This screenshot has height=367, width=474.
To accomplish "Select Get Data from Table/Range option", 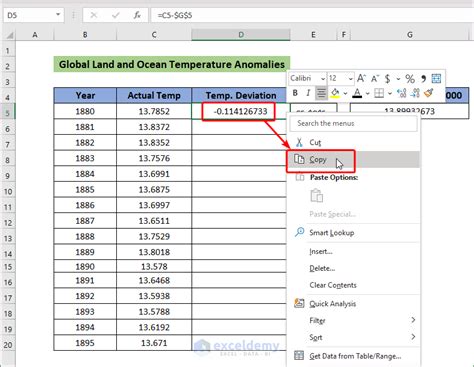I will [x=355, y=356].
